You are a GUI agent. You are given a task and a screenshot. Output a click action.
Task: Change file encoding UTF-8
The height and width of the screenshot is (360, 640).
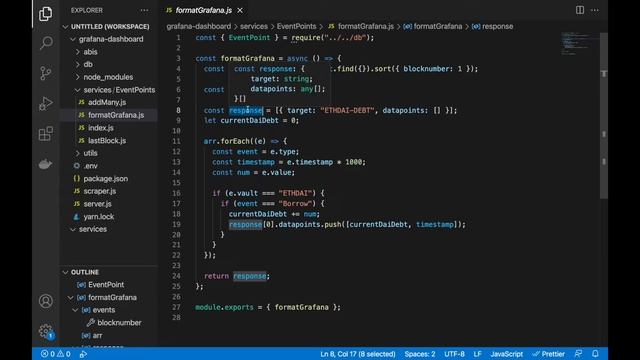tap(454, 354)
